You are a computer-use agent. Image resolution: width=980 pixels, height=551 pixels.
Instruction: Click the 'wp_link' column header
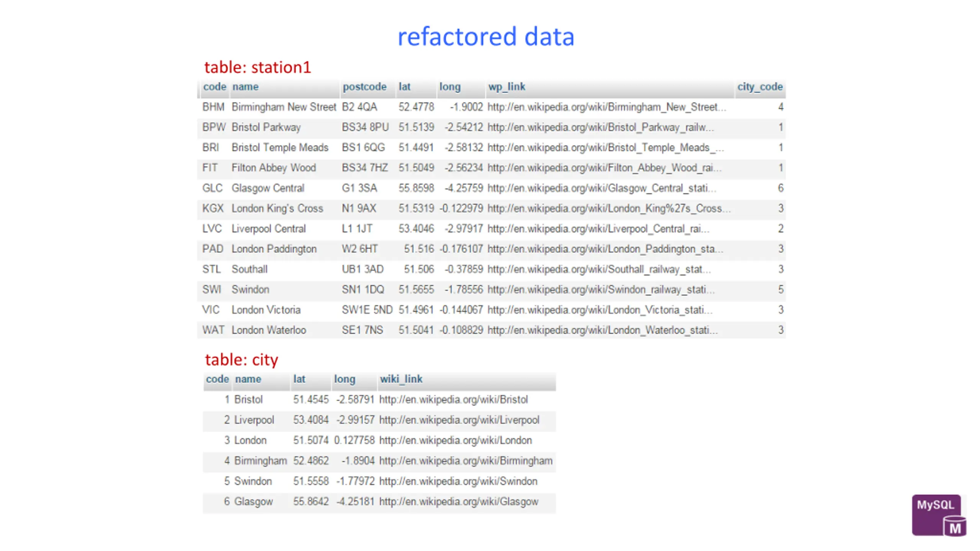[506, 87]
